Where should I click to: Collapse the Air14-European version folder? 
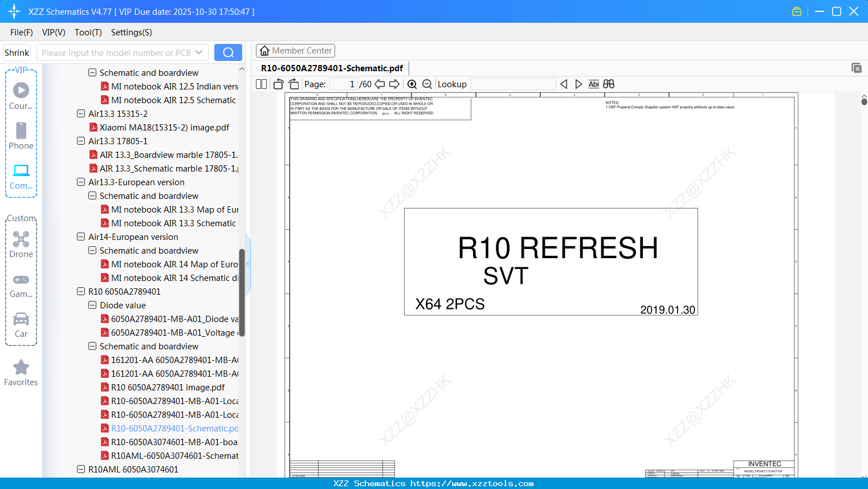pos(81,237)
